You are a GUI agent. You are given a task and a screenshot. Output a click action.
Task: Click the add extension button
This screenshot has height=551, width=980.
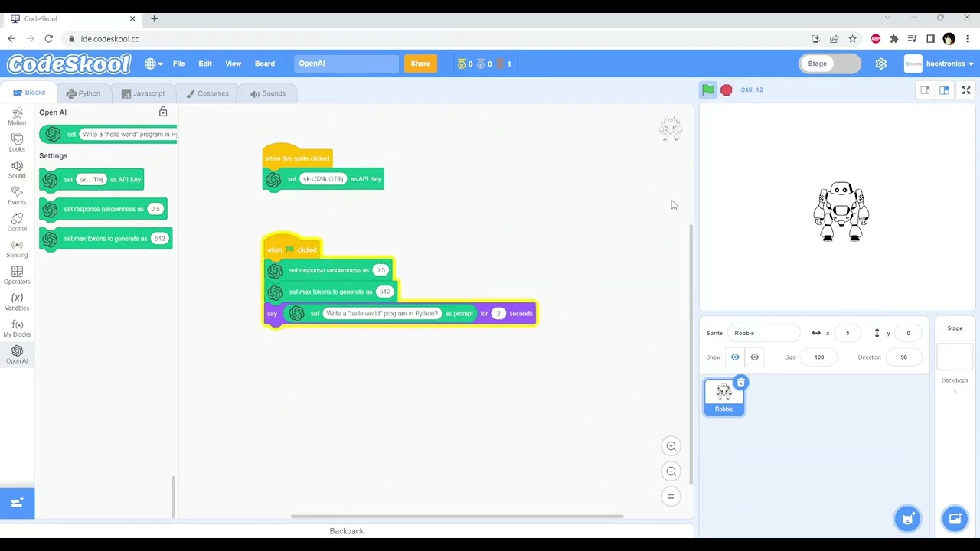[x=17, y=503]
